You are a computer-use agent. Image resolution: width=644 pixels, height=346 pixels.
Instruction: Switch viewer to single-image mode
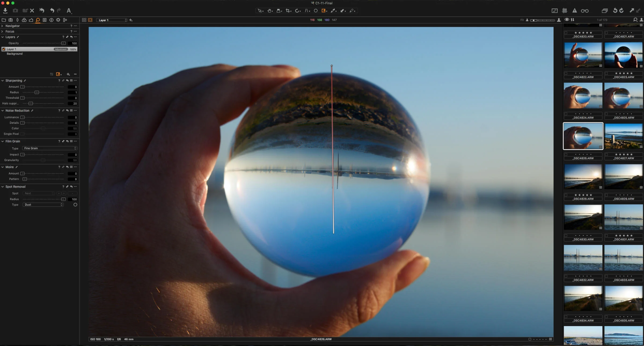click(x=90, y=20)
